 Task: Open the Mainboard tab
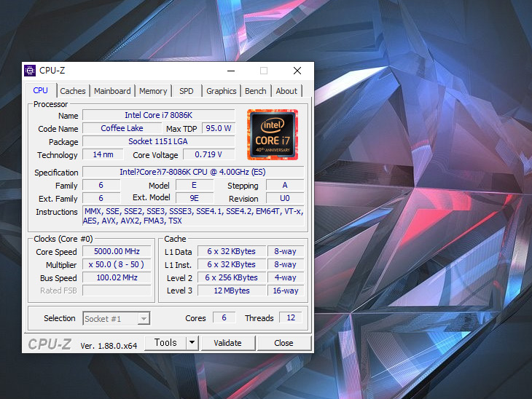coord(112,91)
